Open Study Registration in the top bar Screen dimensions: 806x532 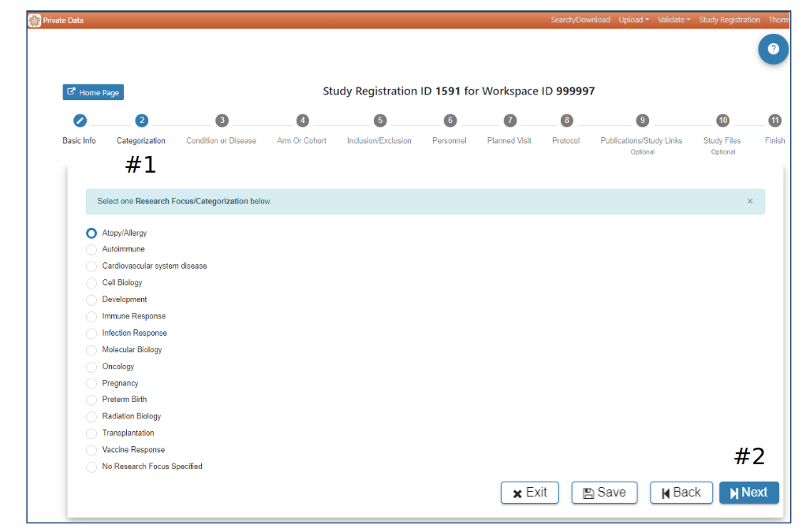pos(730,20)
